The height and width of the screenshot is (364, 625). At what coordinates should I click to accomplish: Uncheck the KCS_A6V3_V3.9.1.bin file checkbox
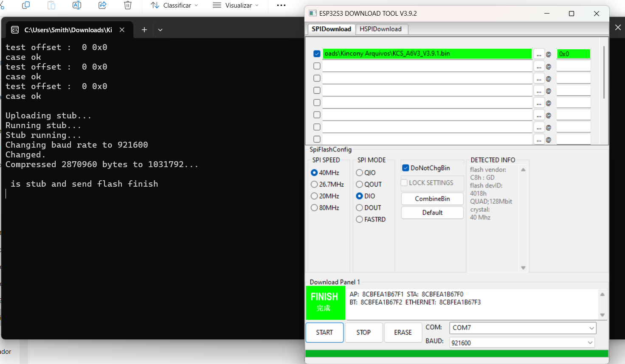coord(317,54)
